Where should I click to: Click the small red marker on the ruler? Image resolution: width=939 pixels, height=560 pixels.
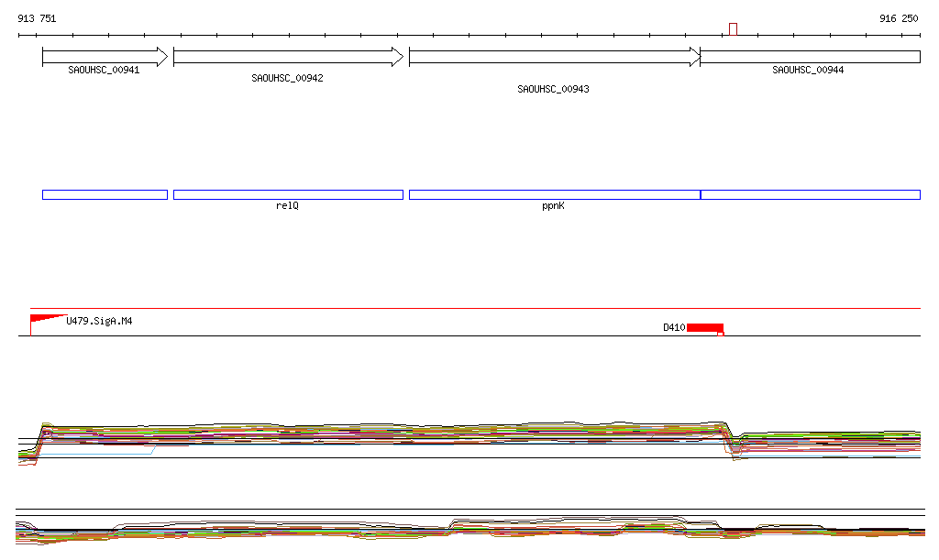(733, 29)
